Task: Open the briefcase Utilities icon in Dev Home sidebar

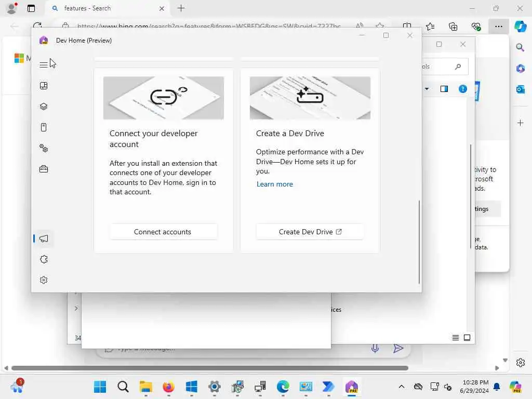Action: [x=44, y=169]
